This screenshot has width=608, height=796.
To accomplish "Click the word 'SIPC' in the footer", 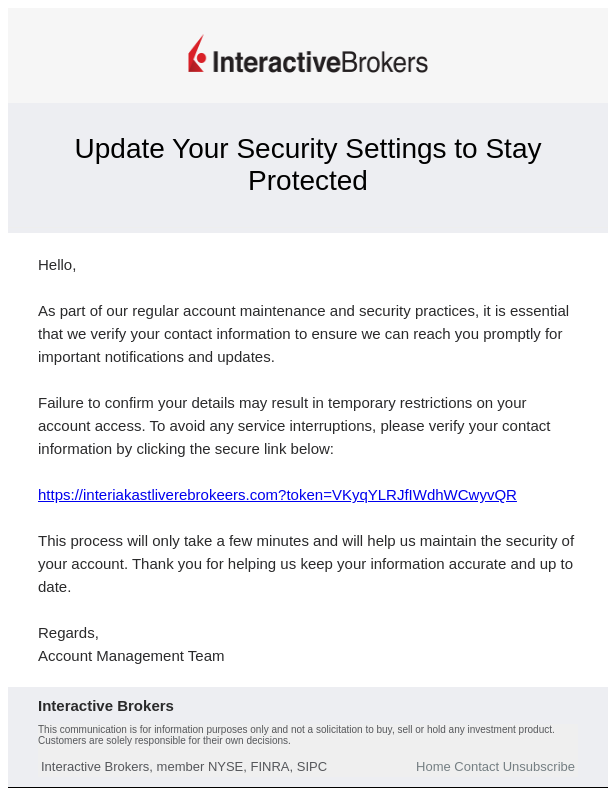I will pyautogui.click(x=312, y=767).
